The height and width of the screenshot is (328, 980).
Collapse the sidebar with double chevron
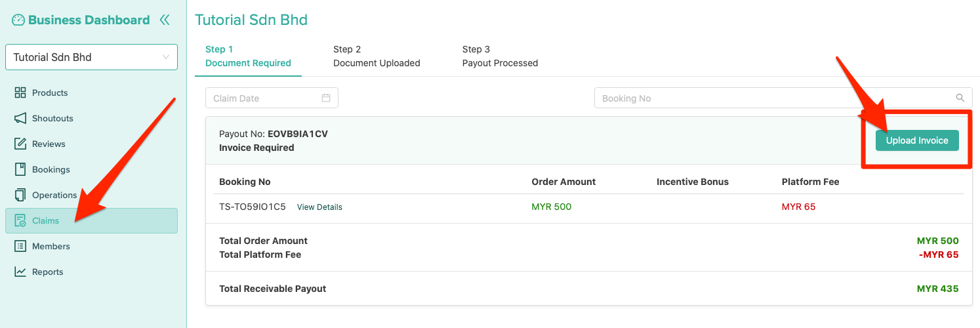(165, 20)
